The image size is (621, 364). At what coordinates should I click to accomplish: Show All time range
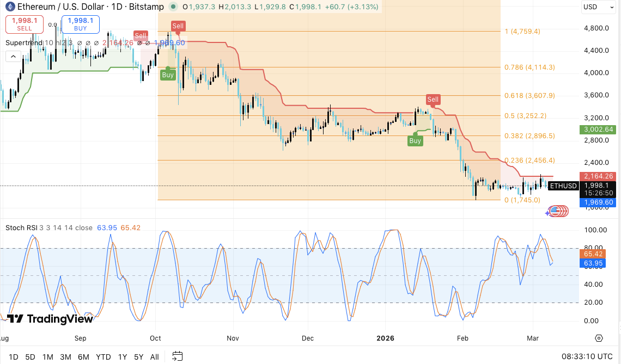pos(155,357)
